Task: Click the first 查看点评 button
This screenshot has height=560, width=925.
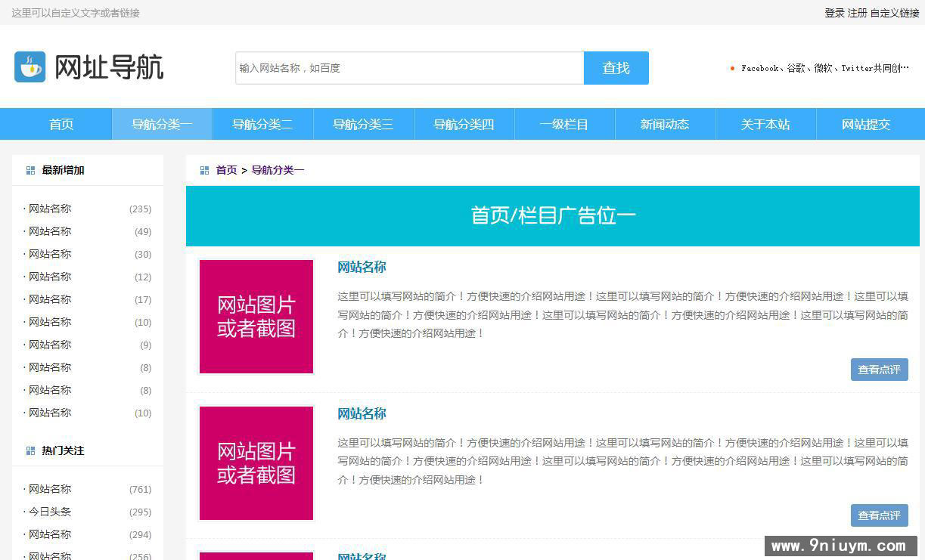Action: [879, 370]
